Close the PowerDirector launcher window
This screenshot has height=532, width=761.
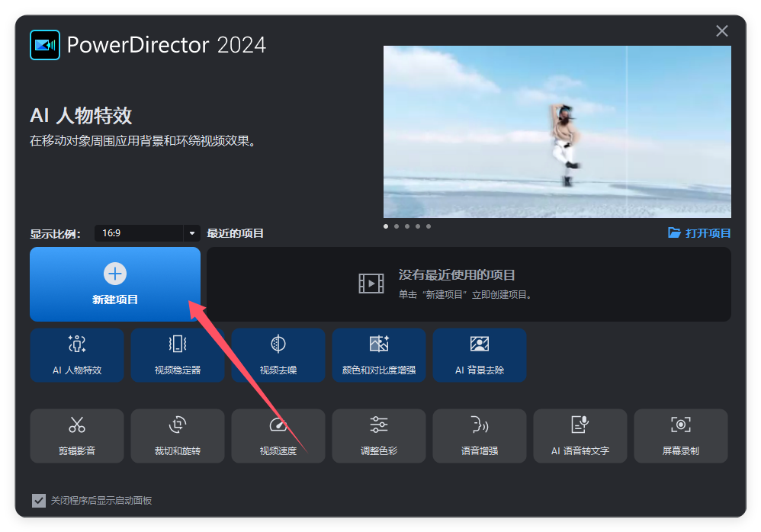[x=722, y=31]
